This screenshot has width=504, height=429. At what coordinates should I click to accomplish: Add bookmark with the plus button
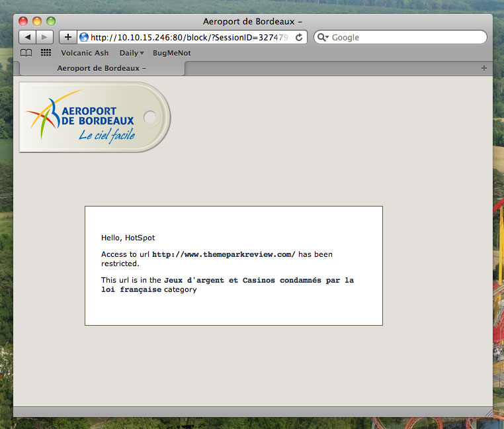[68, 37]
